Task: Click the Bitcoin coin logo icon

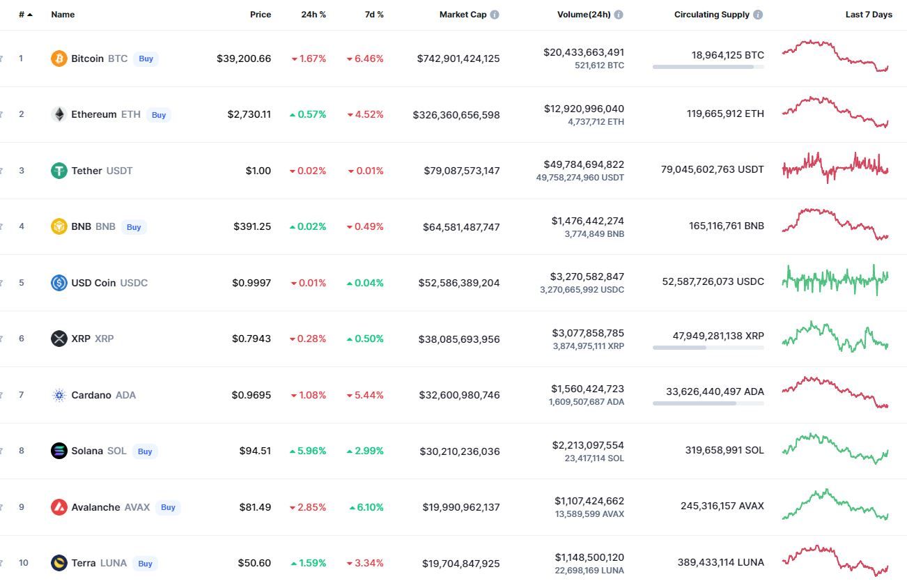Action: (x=59, y=59)
